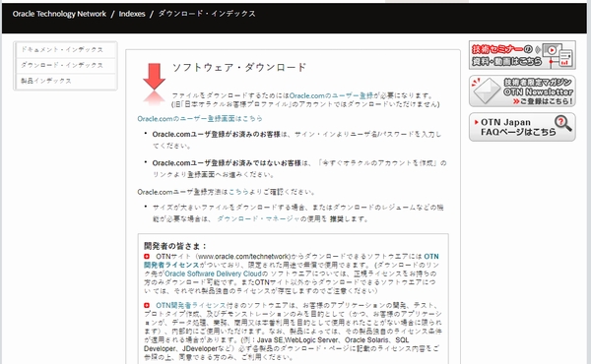
Task: Click envelope icon on Newsletter banner
Action: [x=486, y=91]
